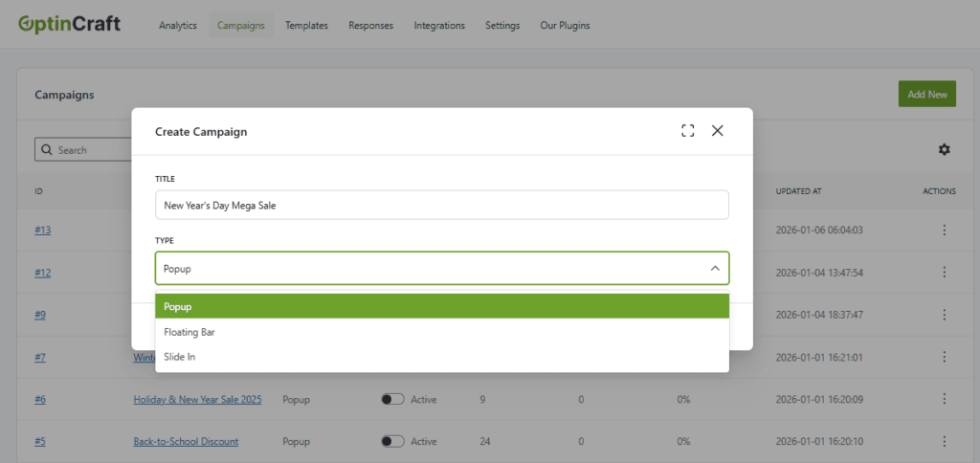Screen dimensions: 980x463
Task: Open actions menu for campaign #9
Action: click(x=945, y=315)
